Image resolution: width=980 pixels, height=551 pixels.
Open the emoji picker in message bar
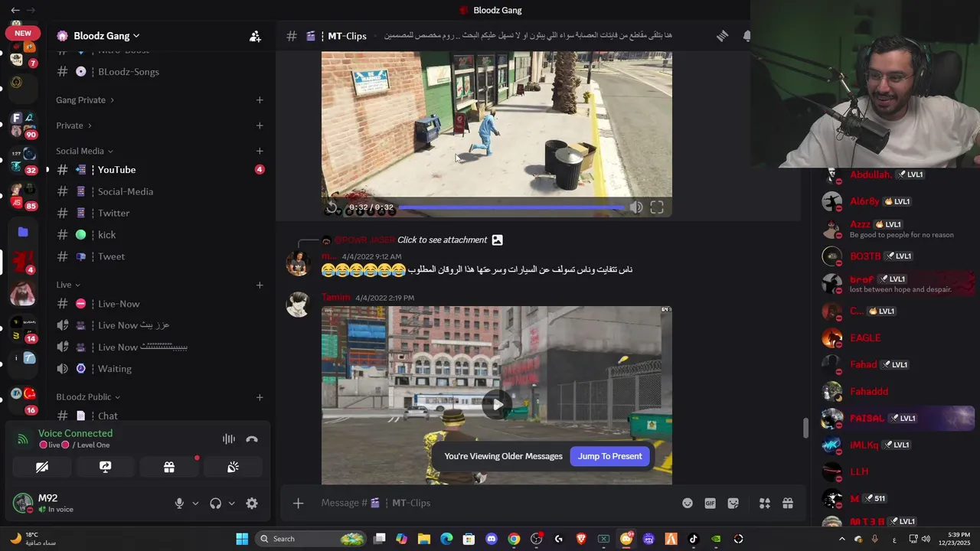[688, 503]
